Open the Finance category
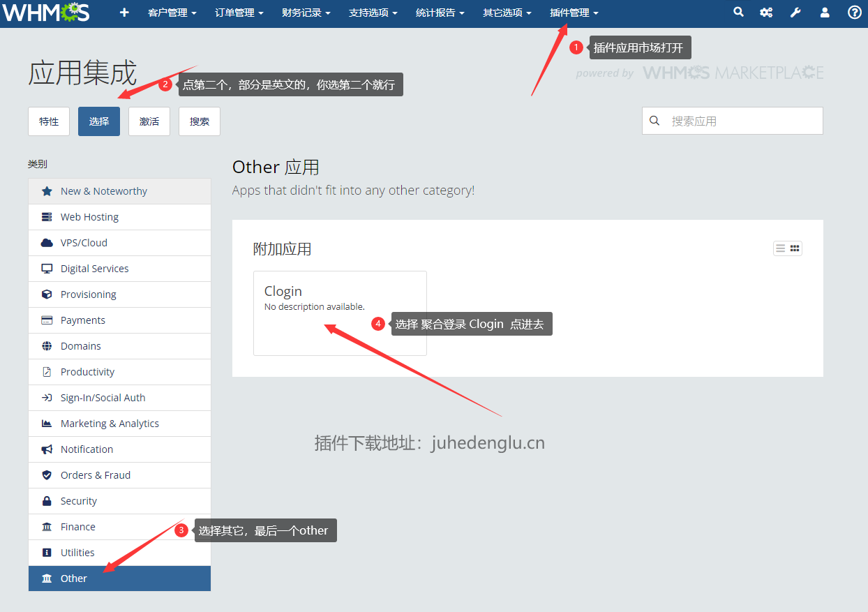868x612 pixels. [x=119, y=527]
